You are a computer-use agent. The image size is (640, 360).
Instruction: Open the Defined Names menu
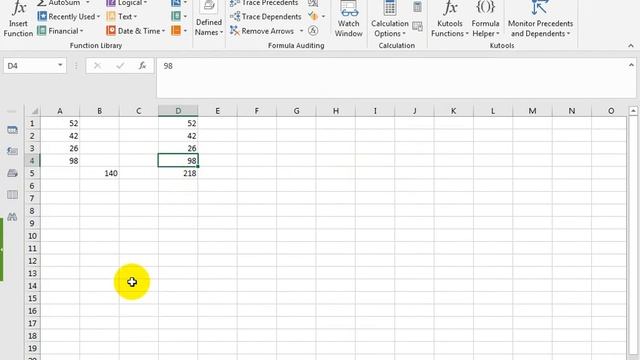(209, 19)
